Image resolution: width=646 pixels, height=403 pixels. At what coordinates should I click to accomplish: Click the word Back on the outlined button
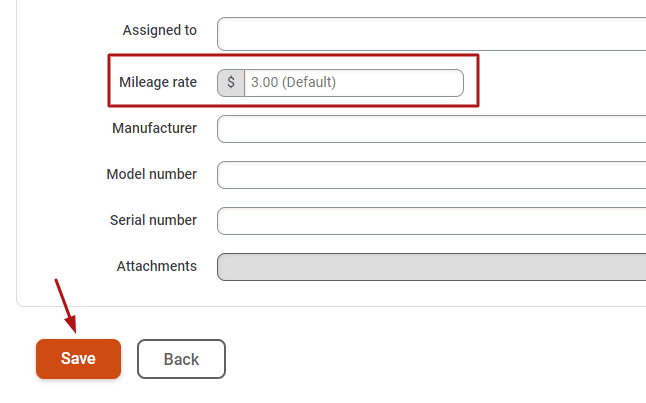click(x=181, y=359)
